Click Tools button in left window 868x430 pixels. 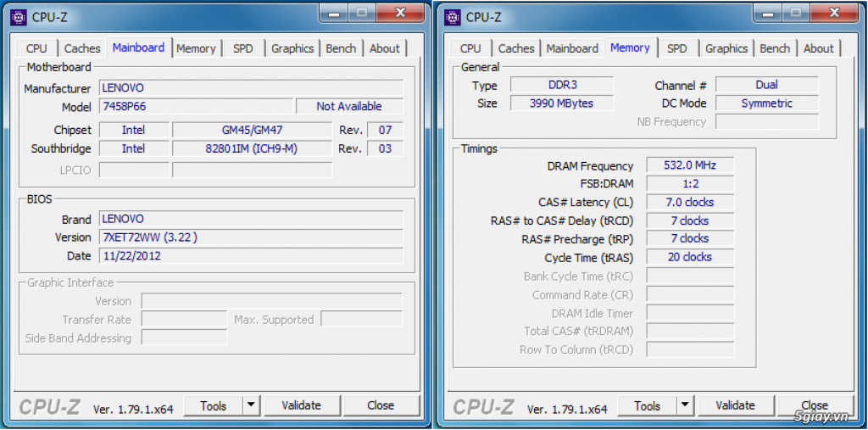tap(213, 405)
